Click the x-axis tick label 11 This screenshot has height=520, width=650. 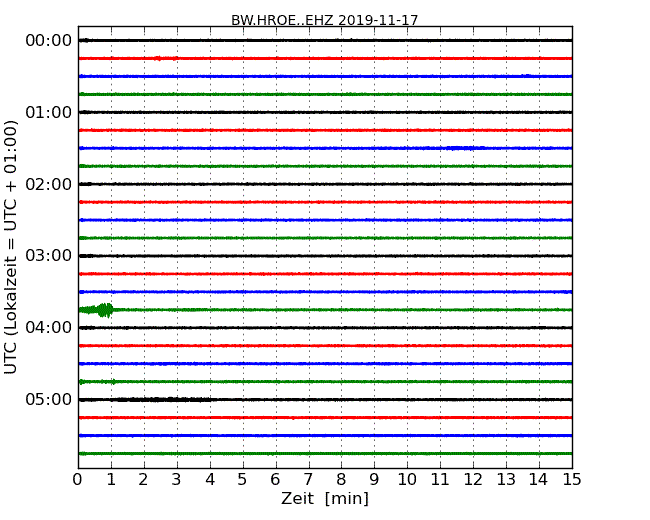click(440, 480)
